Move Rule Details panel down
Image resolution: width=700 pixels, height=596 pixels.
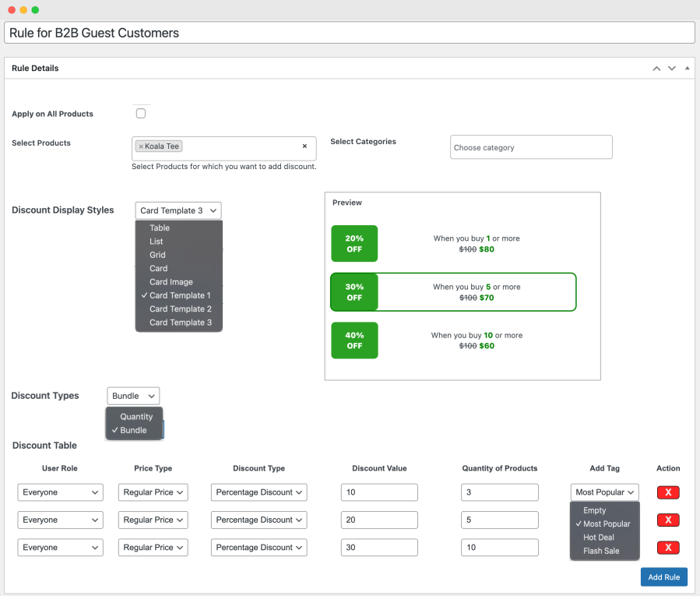click(672, 69)
